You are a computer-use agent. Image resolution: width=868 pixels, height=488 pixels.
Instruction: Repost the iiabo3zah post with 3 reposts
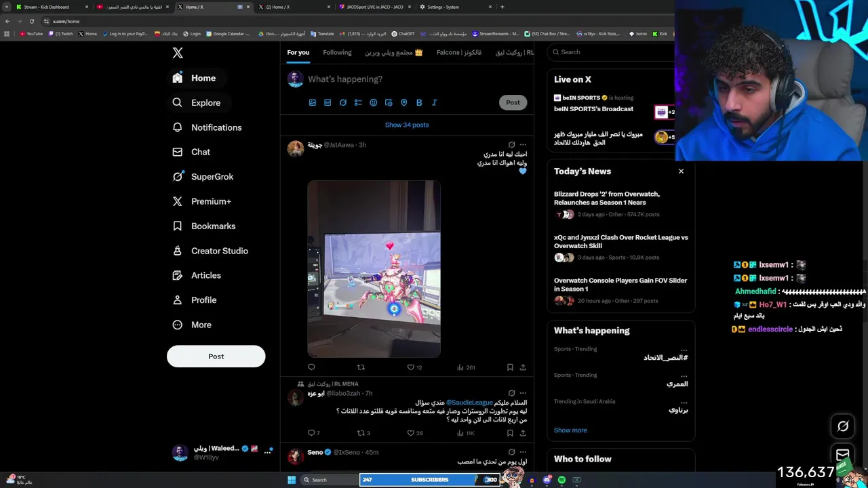pyautogui.click(x=363, y=433)
